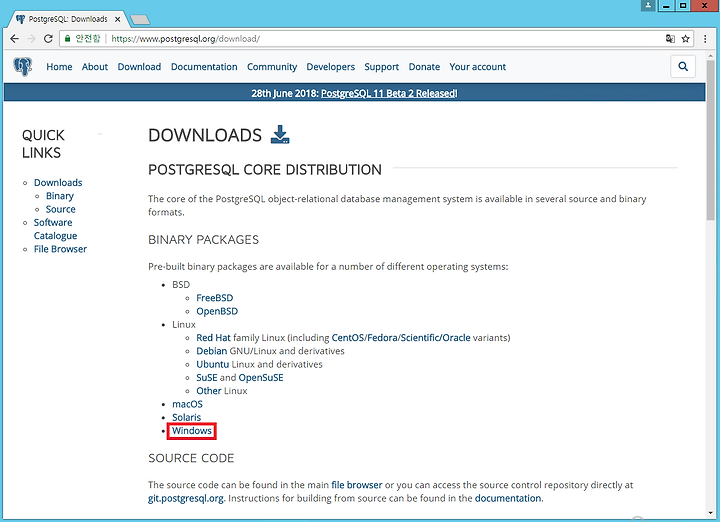Click the scrollbar up arrow
Viewport: 720px width, 522px height.
point(711,54)
